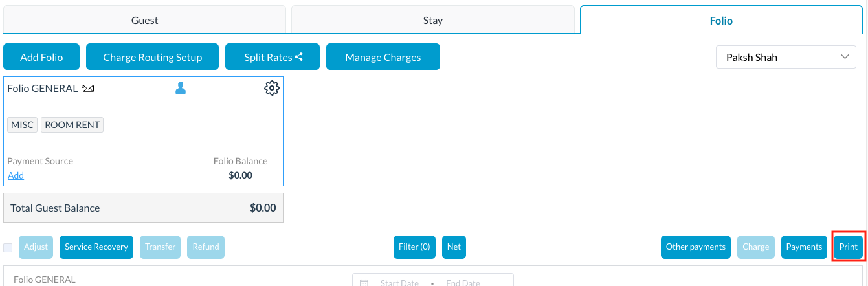868x286 pixels.
Task: Click the guest profile person icon
Action: 181,89
